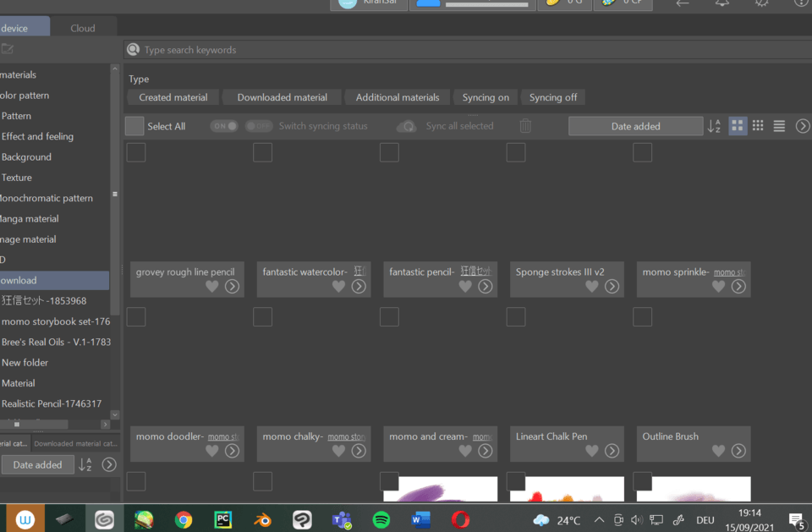This screenshot has width=812, height=532.
Task: Toggle sidebar A-Z sort order
Action: tap(85, 464)
